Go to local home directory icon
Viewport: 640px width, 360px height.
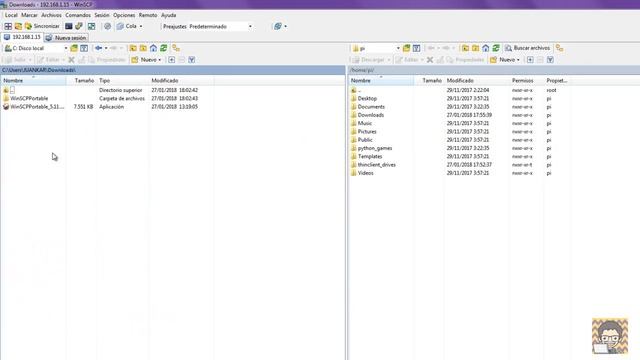pos(153,48)
